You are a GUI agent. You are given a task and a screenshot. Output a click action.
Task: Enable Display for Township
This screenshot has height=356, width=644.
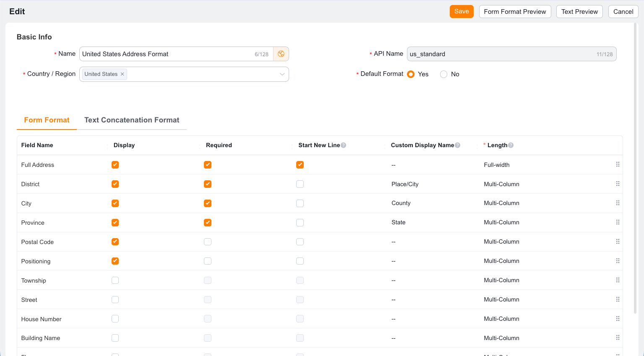[x=115, y=281]
